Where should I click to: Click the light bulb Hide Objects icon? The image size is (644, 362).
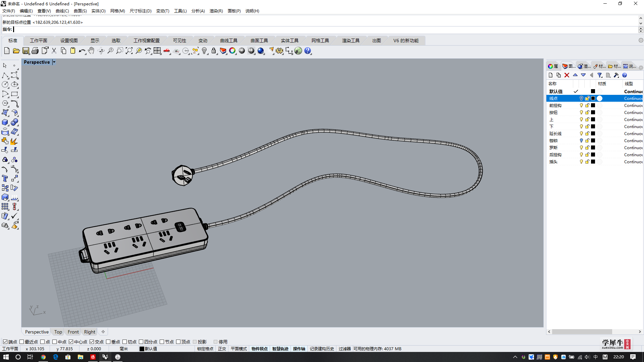tap(204, 51)
